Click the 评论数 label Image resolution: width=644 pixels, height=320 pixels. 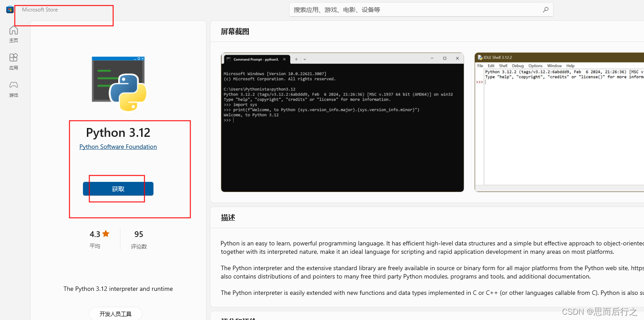click(x=139, y=246)
